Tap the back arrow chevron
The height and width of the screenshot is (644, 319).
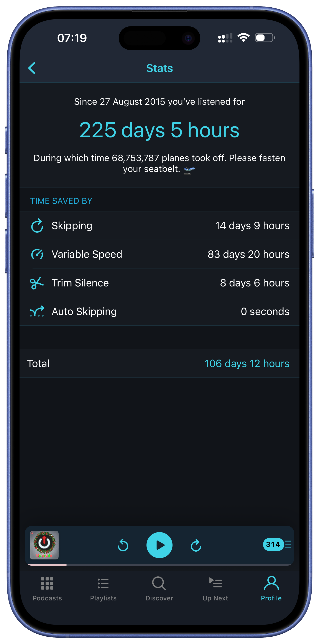click(32, 68)
